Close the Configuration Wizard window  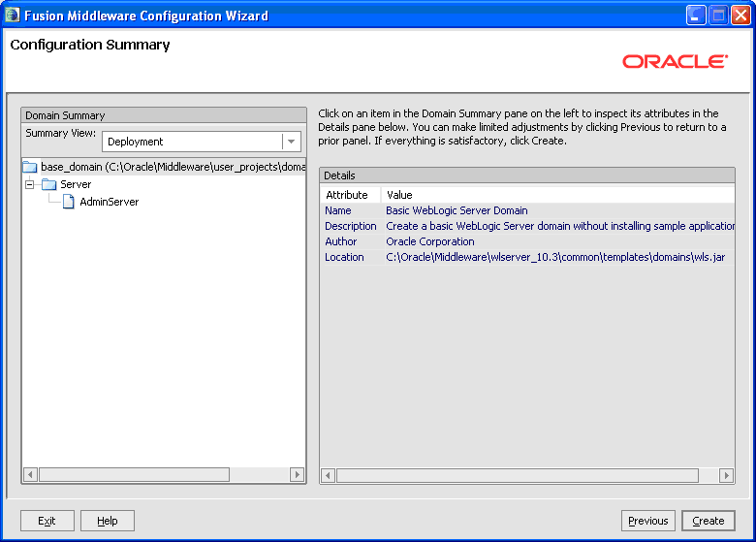click(x=740, y=16)
